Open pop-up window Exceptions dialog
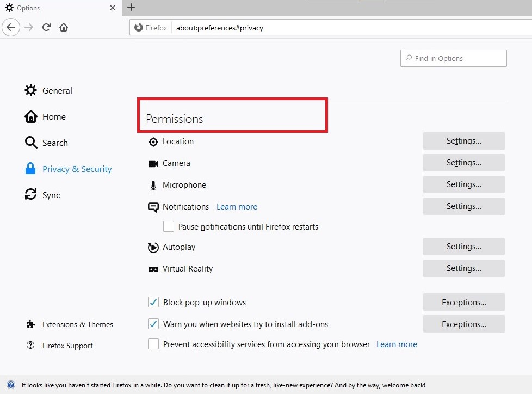Screen dimensions: 532x394 tap(463, 302)
